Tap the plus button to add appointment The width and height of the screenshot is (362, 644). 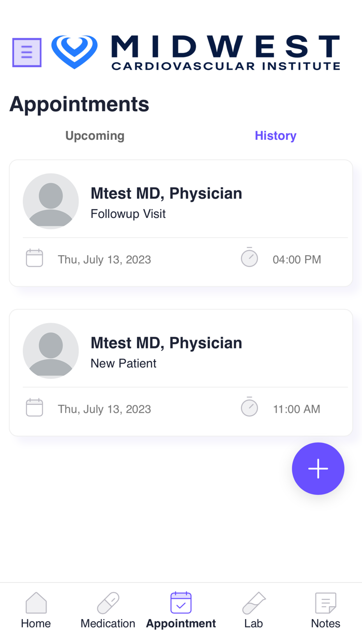(x=318, y=469)
